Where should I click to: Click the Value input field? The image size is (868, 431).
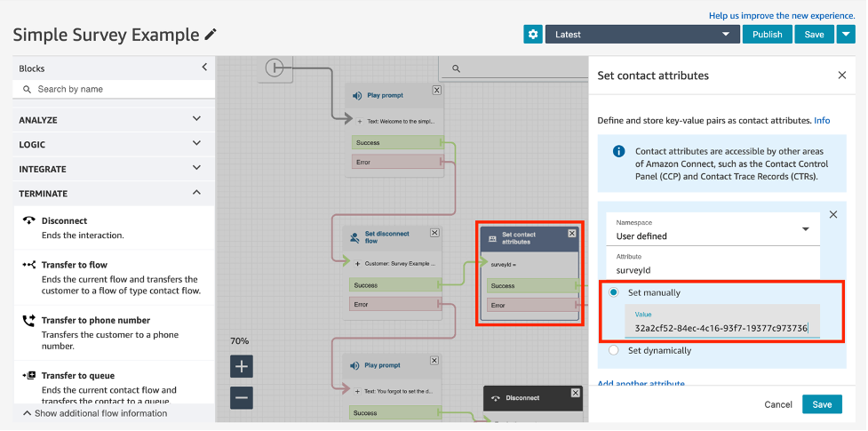(722, 322)
